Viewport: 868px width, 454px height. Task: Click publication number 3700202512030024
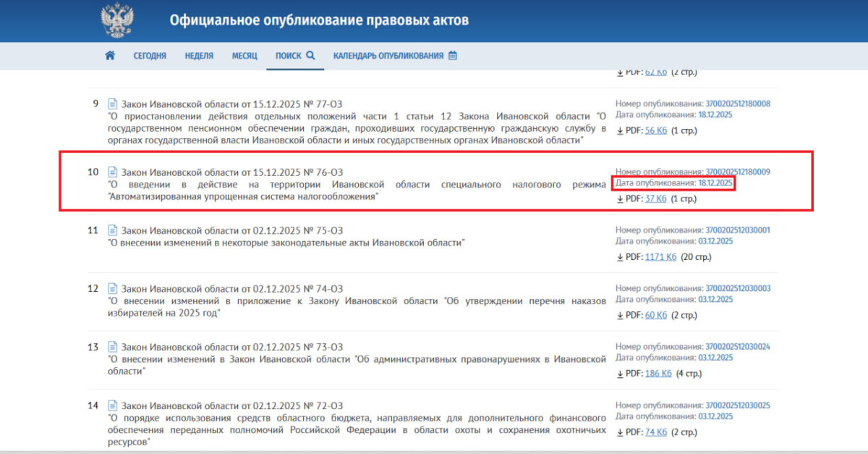pyautogui.click(x=738, y=347)
